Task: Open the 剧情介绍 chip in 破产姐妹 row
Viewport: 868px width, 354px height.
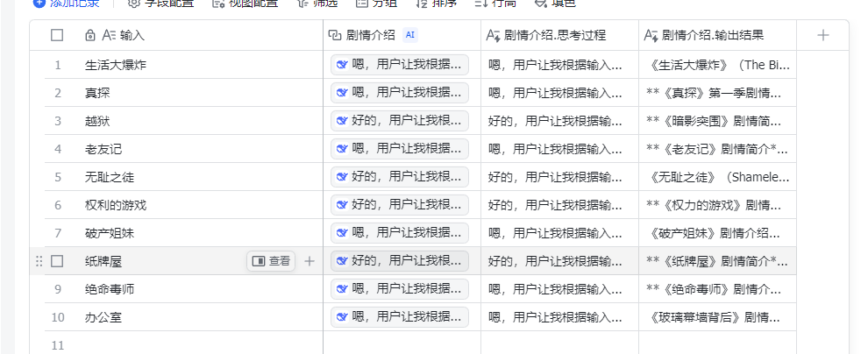Action: 400,233
